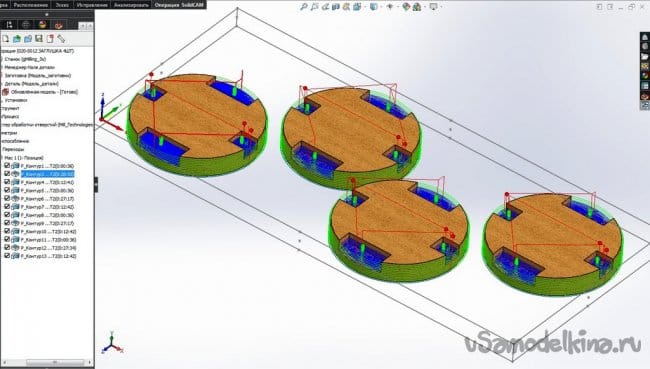Click the Edit Appearance color ball icon
This screenshot has width=650, height=369.
(x=406, y=6)
